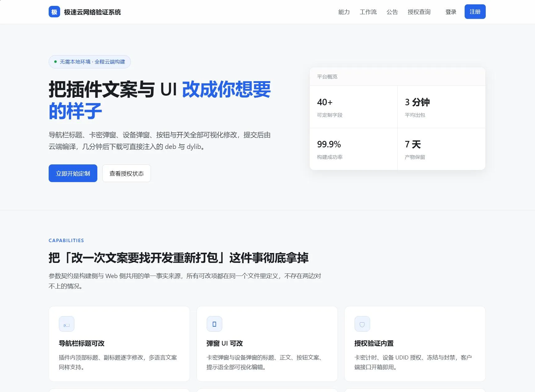Click the 插件内顶部标题 description text
The width and height of the screenshot is (535, 392).
(118, 362)
